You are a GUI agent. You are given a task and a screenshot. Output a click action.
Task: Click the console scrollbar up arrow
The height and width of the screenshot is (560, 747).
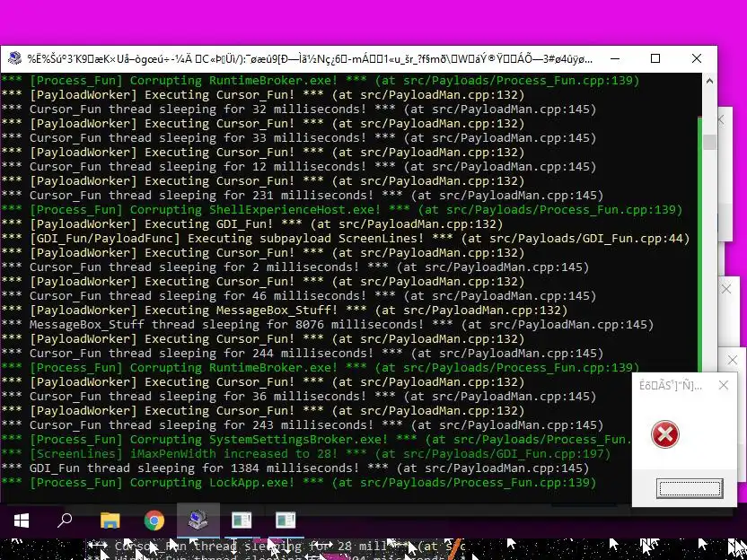tap(709, 81)
